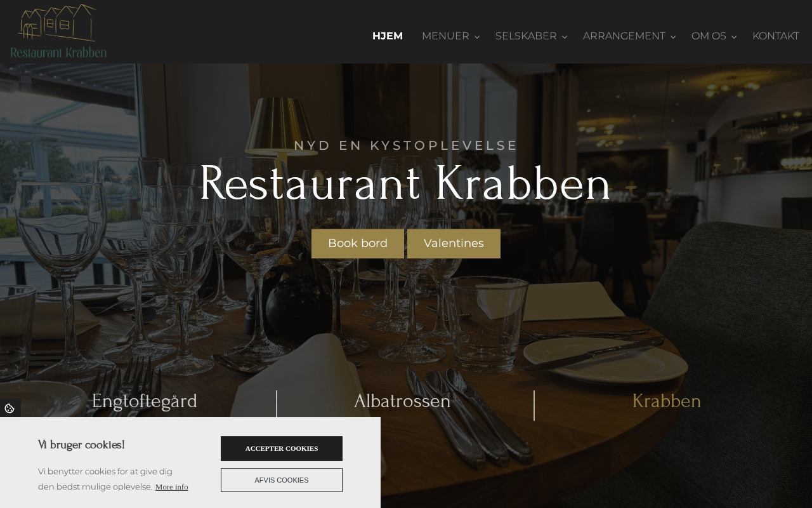Open the KONTAKT menu item

pyautogui.click(x=776, y=36)
